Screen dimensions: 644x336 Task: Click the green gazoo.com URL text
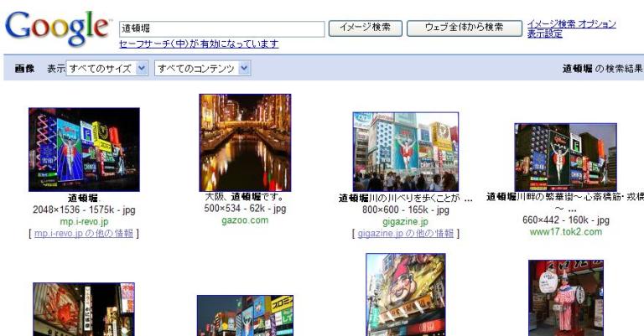click(245, 220)
